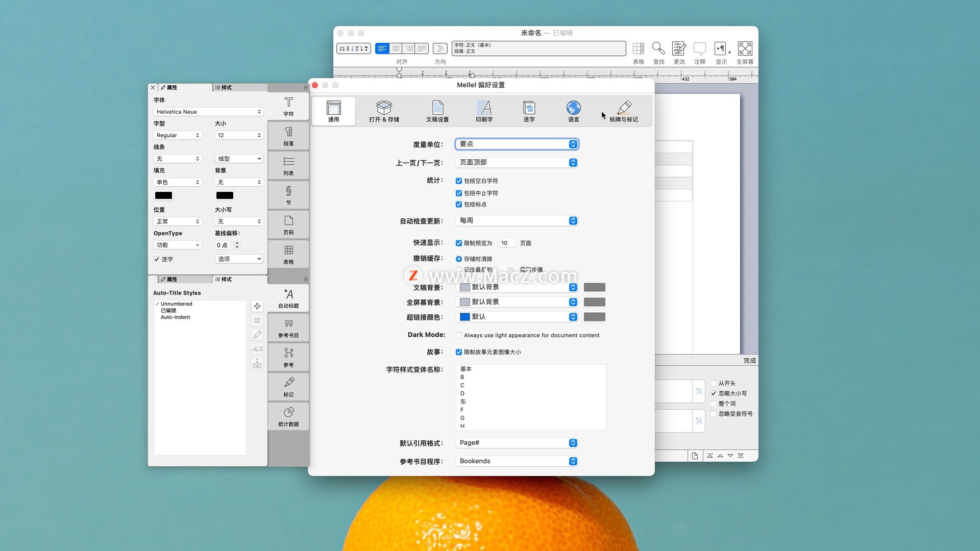980x551 pixels.
Task: Click the black 背景 color swatch
Action: click(x=225, y=196)
